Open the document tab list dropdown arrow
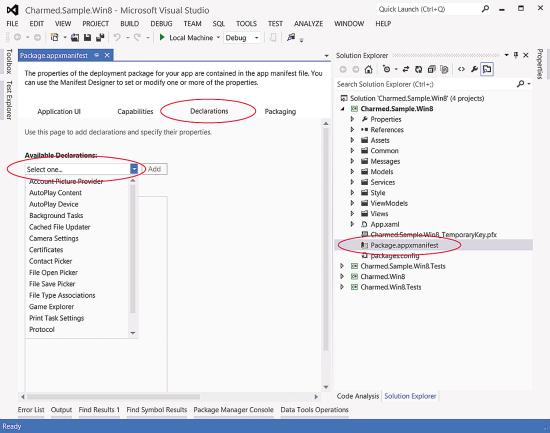 (327, 56)
